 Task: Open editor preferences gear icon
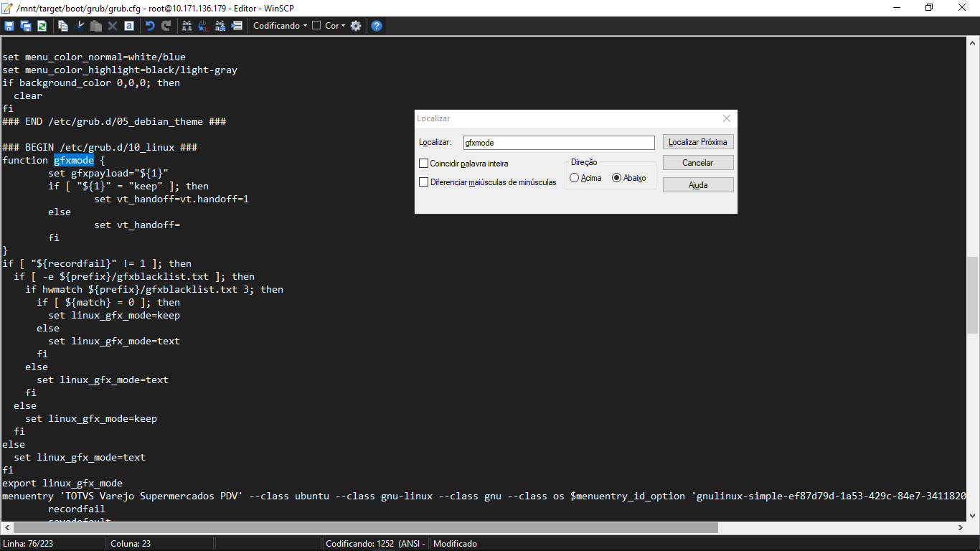(x=356, y=26)
